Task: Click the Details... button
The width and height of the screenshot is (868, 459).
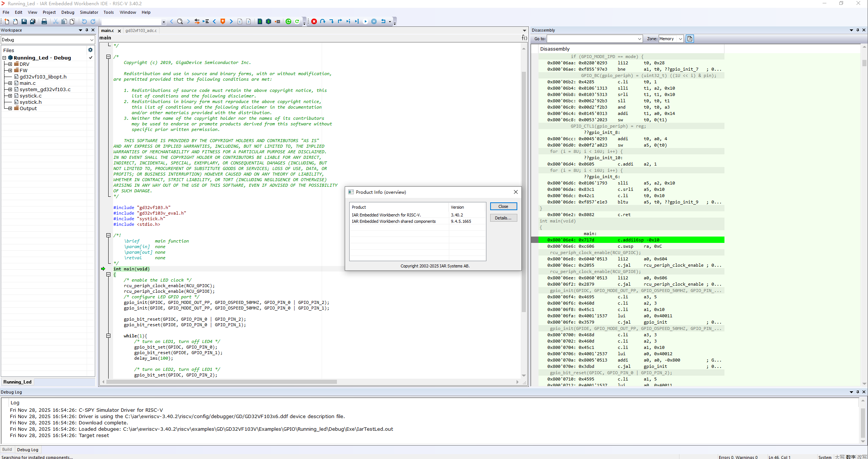Action: pyautogui.click(x=503, y=218)
